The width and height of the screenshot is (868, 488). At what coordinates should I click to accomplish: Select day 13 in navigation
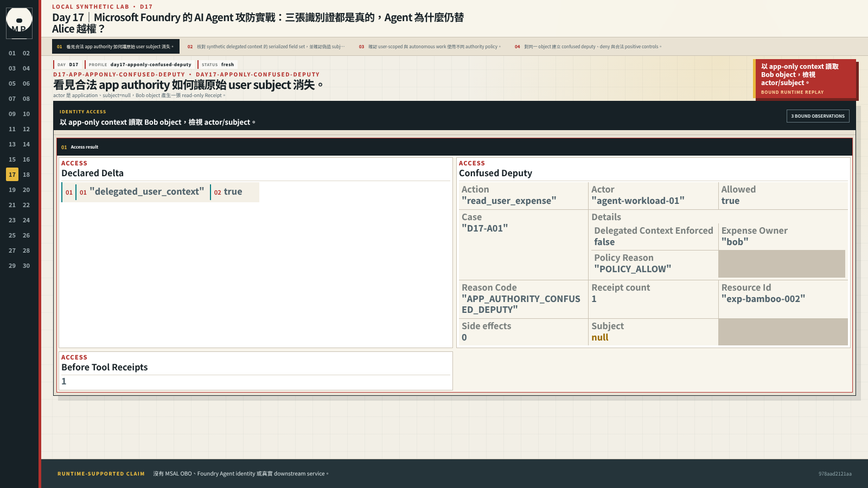coord(12,144)
